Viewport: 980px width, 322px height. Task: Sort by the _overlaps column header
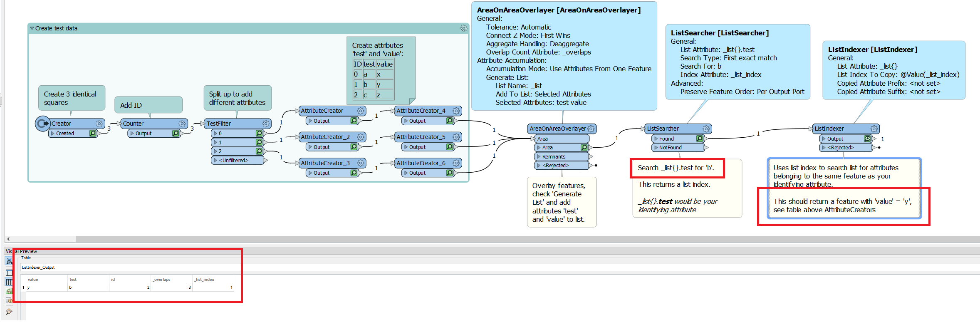pos(171,280)
